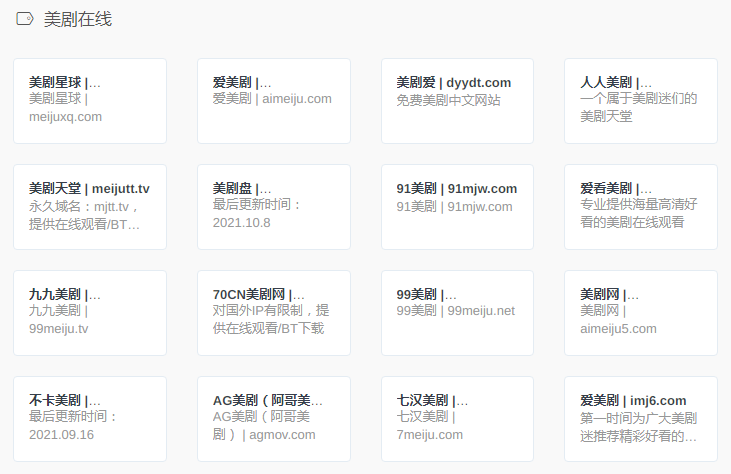The height and width of the screenshot is (474, 731).
Task: Open the 人人美剧 site card
Action: point(641,101)
